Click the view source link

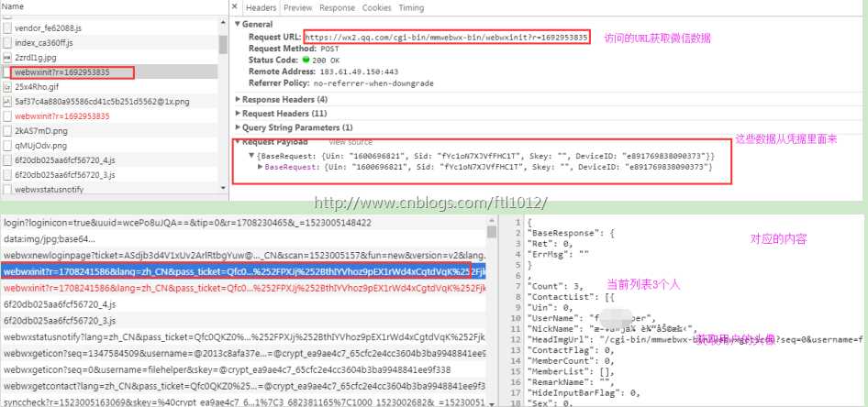351,142
